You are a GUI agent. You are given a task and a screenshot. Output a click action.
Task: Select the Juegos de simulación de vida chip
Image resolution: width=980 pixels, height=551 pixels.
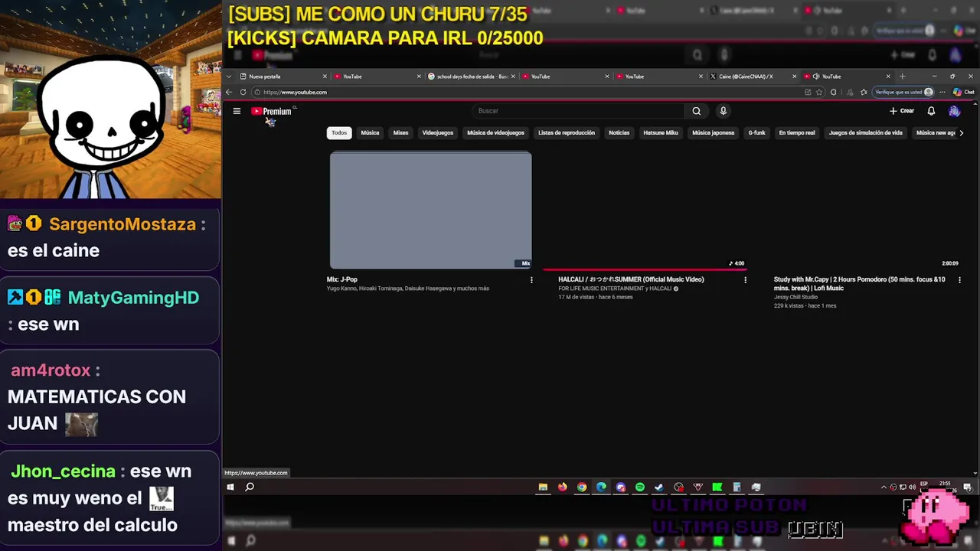(x=865, y=132)
